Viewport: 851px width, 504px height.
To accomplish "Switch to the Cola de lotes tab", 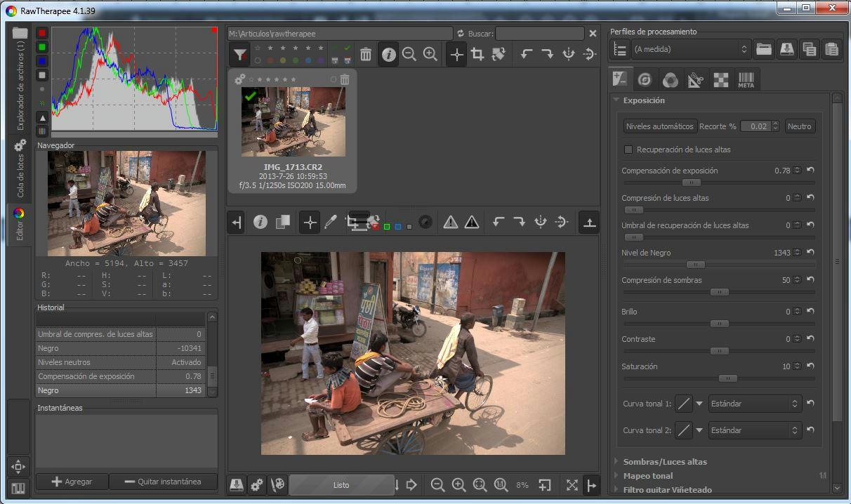I will [20, 168].
